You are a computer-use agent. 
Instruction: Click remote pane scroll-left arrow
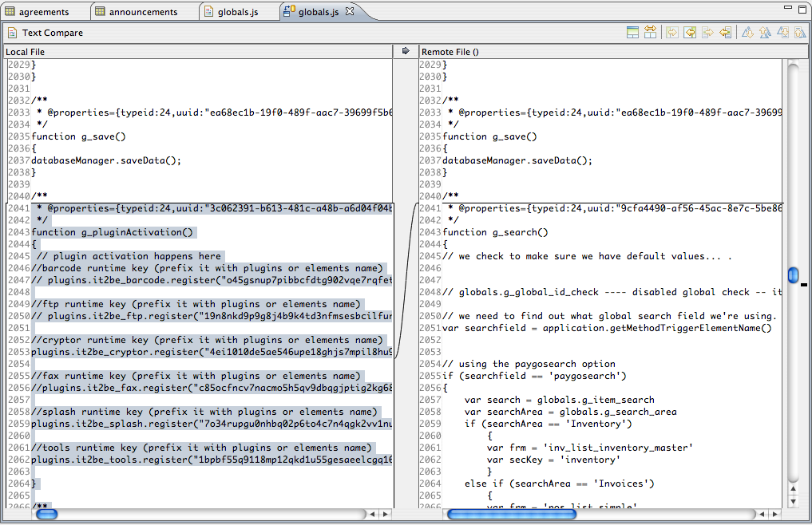[762, 514]
